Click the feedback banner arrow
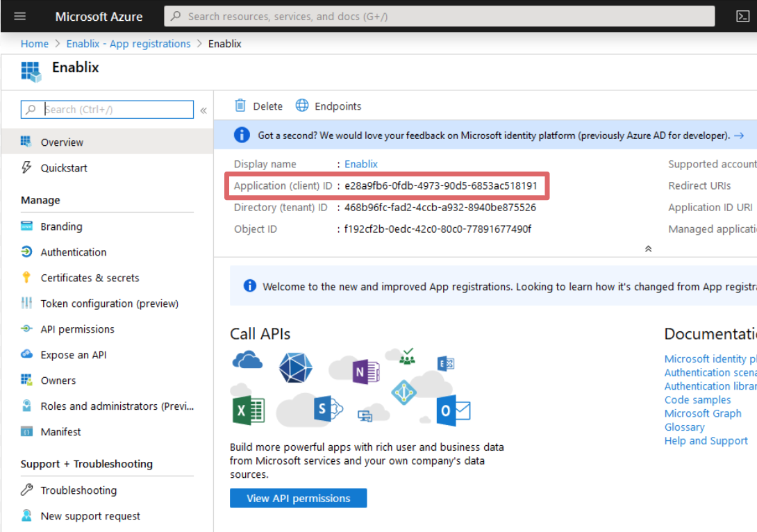This screenshot has height=532, width=757. point(739,135)
